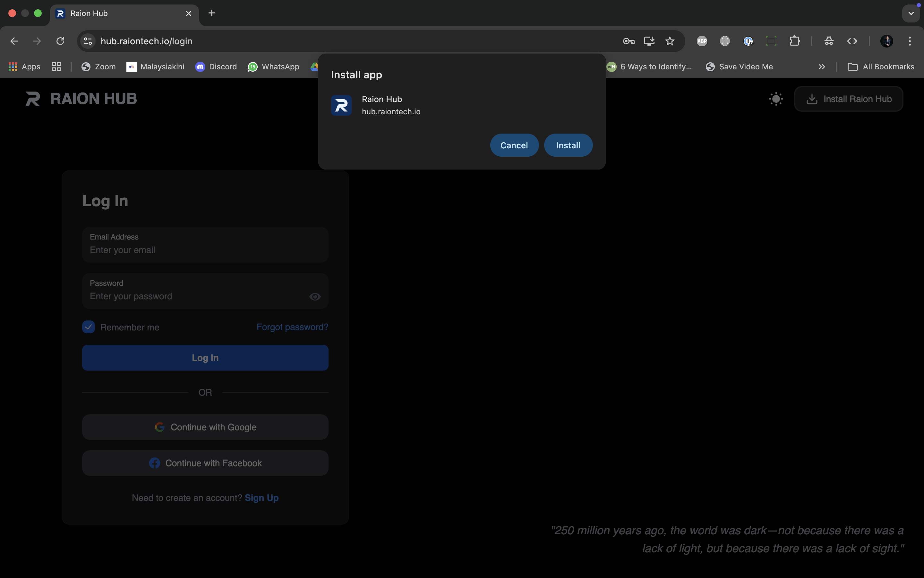Open the Malaysiakini bookmark
Image resolution: width=924 pixels, height=578 pixels.
coord(155,66)
